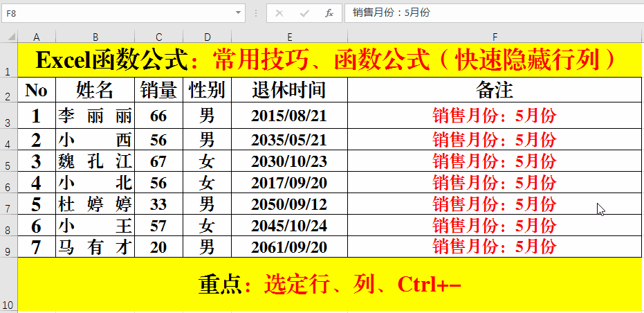This screenshot has width=644, height=313.
Task: Click the No cell showing 5
Action: [x=37, y=203]
